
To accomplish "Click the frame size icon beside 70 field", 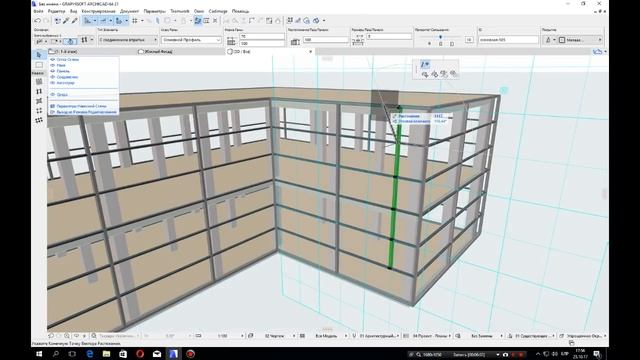I will pos(231,40).
